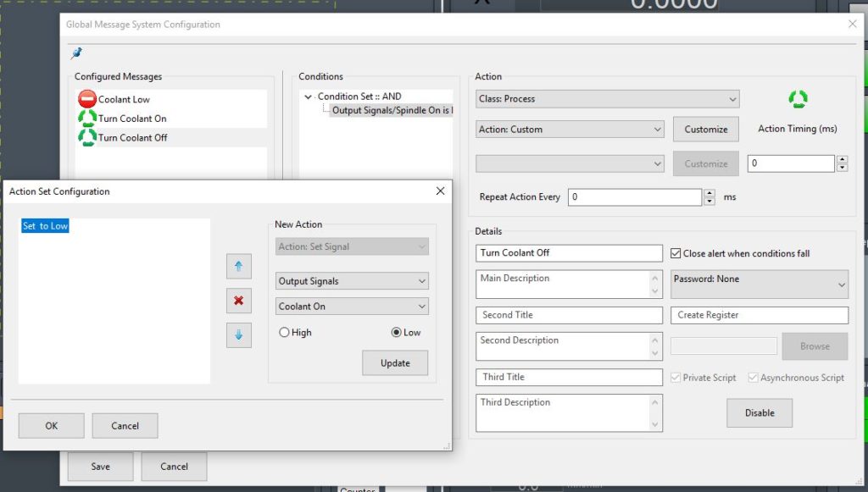Delete action with the red X button
The height and width of the screenshot is (492, 868).
(x=238, y=301)
